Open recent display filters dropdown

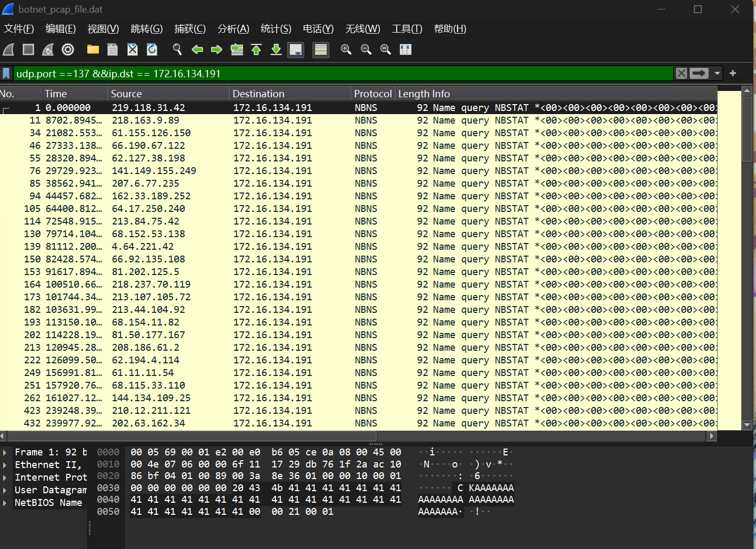717,74
